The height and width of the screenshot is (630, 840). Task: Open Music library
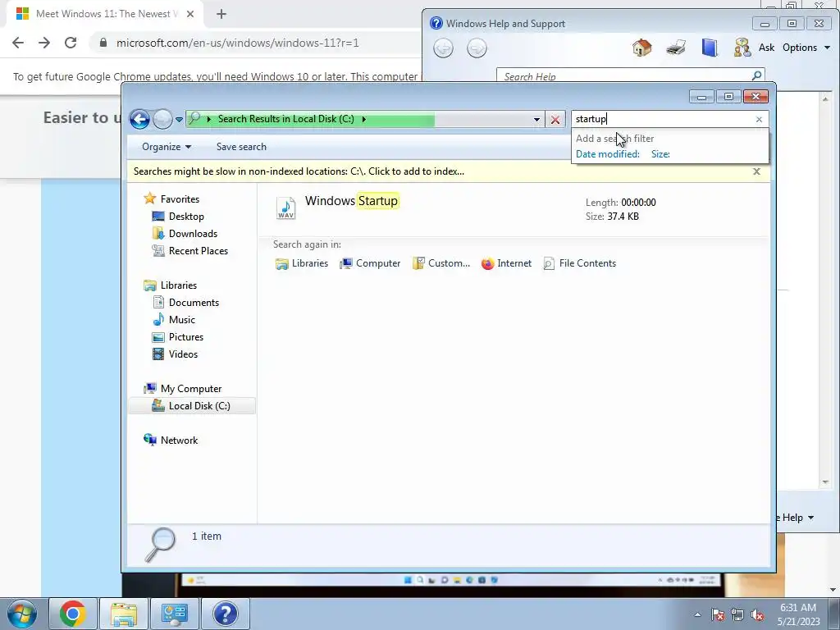174,320
